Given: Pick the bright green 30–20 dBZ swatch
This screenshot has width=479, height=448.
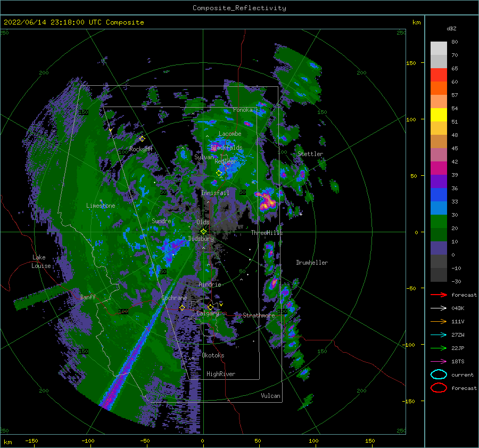Looking at the screenshot, I should click(x=439, y=222).
